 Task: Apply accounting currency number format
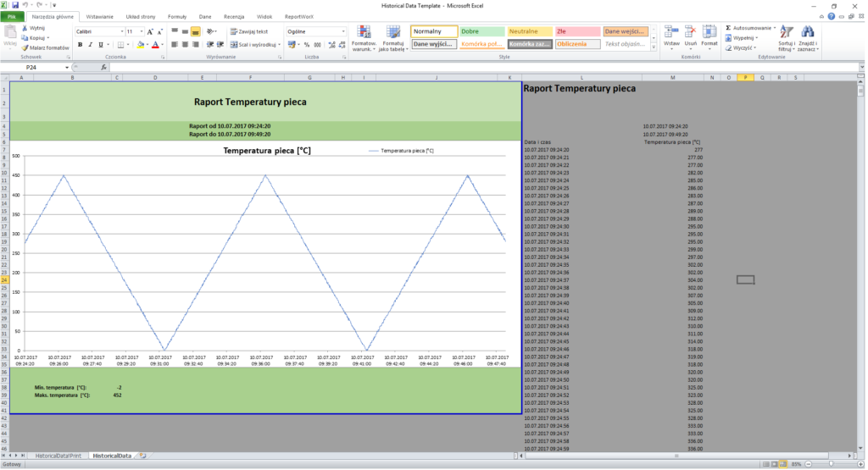pos(292,45)
